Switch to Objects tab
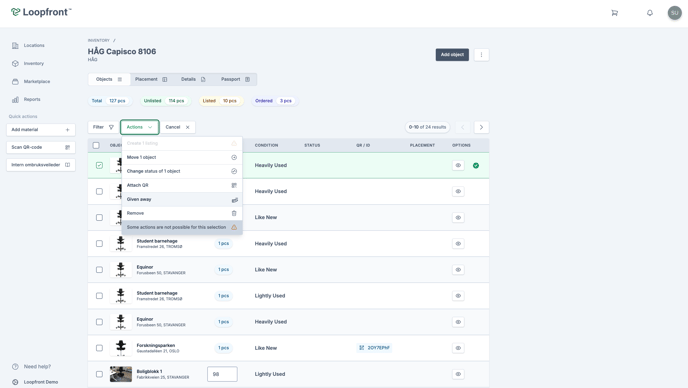This screenshot has width=688, height=388. point(109,79)
